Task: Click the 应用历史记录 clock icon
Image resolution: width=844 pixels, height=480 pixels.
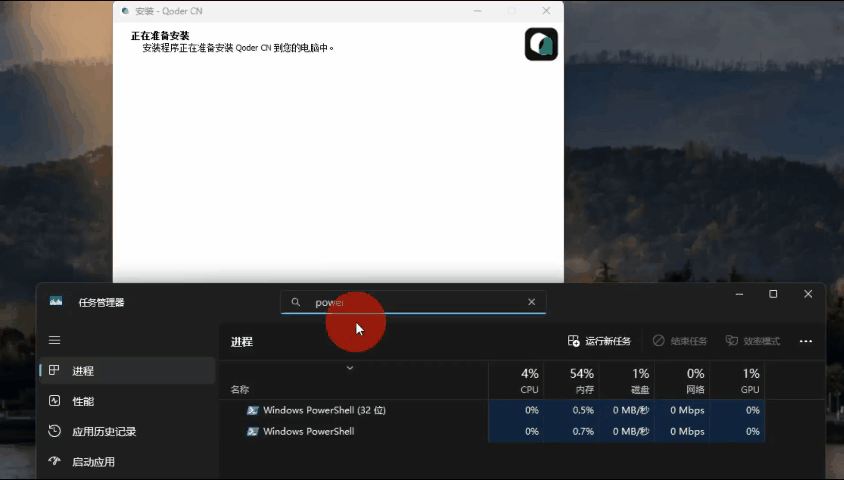Action: pos(54,430)
